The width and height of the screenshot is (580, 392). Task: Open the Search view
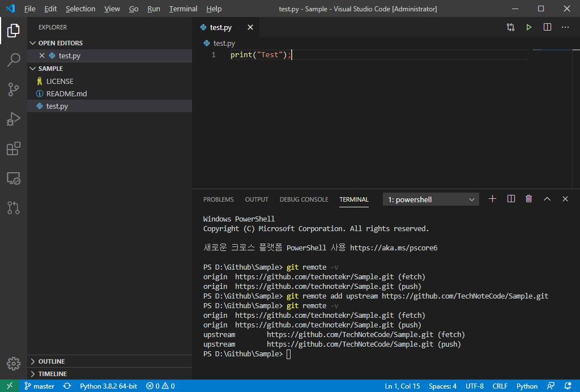pos(14,60)
